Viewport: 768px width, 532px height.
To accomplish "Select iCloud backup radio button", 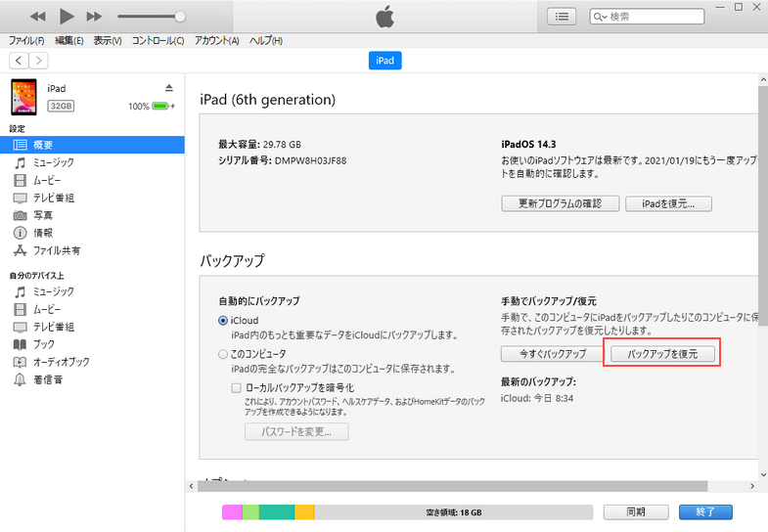I will [223, 321].
